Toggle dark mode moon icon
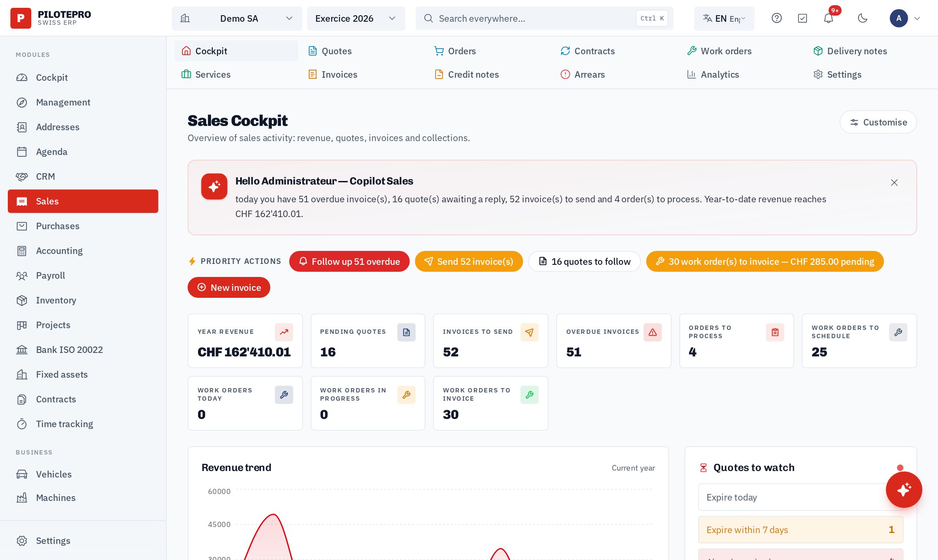This screenshot has width=938, height=560. [x=862, y=18]
